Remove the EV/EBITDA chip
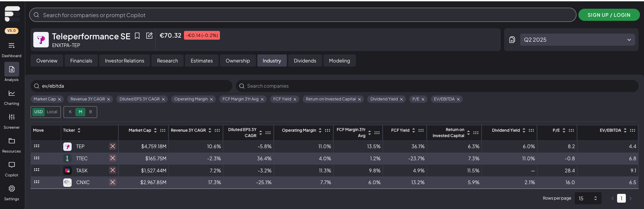The height and width of the screenshot is (209, 644). click(x=458, y=99)
